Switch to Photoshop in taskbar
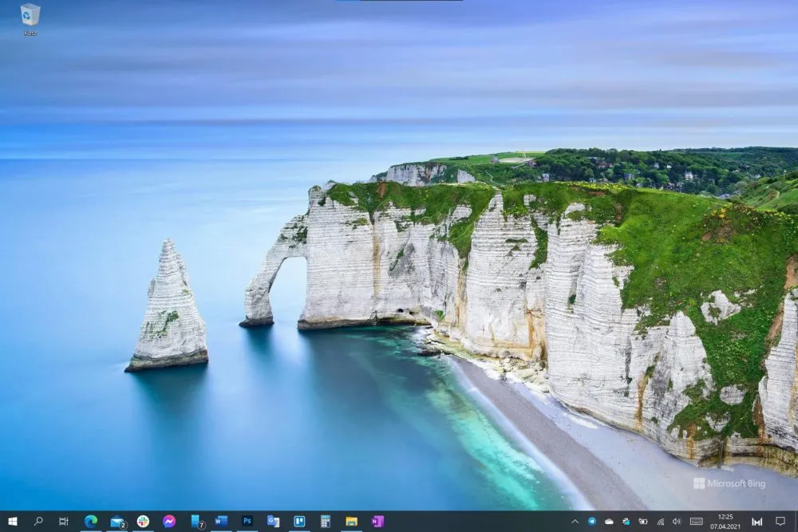798x532 pixels. (247, 521)
